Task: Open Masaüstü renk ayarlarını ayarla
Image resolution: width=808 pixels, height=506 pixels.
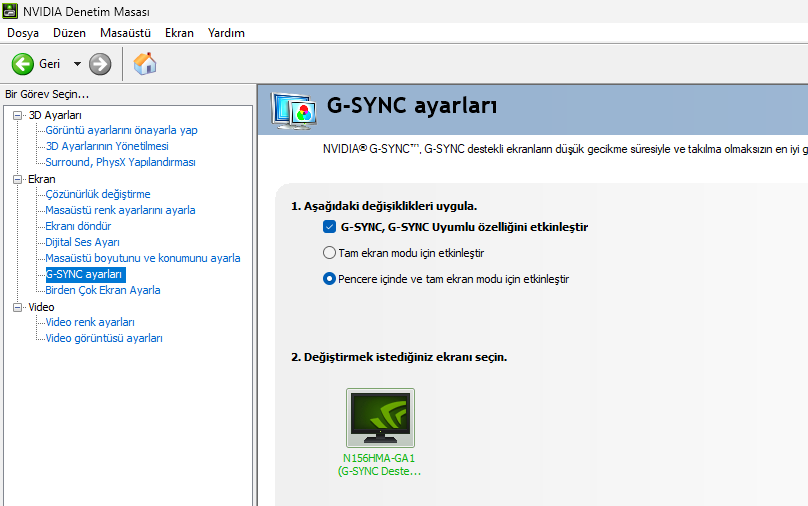Action: [120, 210]
